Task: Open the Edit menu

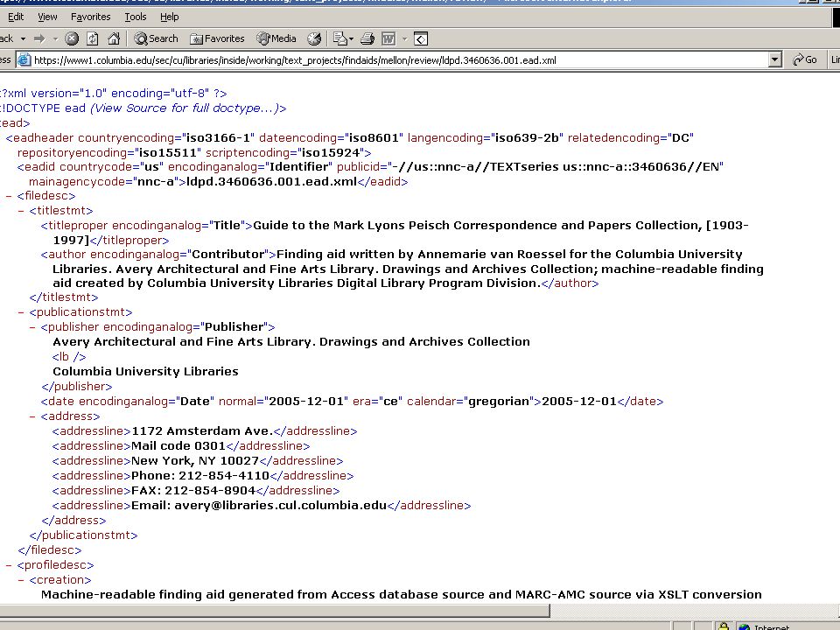Action: pos(16,17)
